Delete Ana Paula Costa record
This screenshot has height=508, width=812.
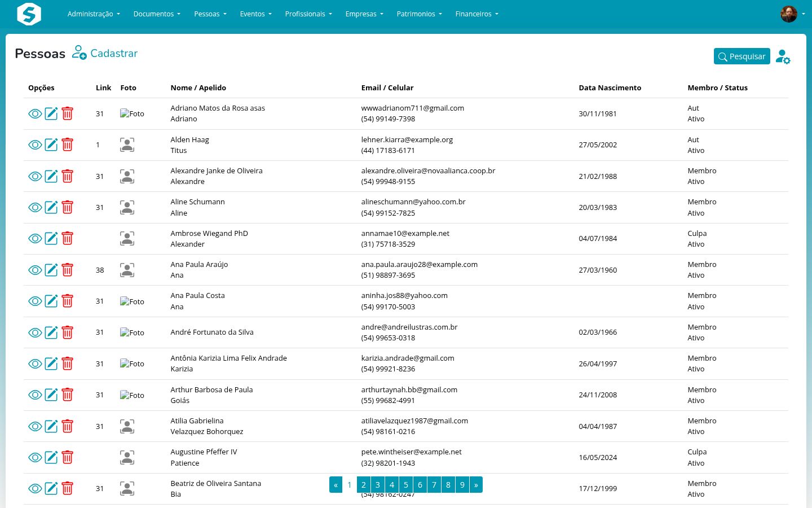coord(67,301)
